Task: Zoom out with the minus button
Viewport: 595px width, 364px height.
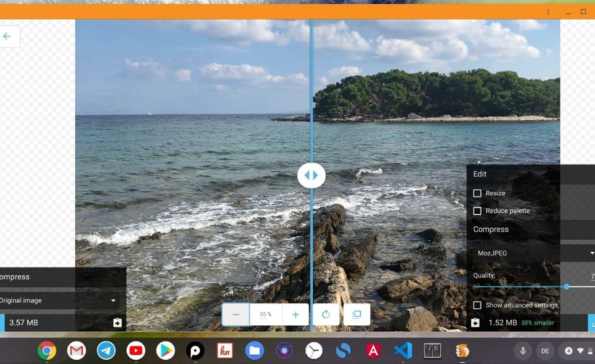Action: [236, 314]
